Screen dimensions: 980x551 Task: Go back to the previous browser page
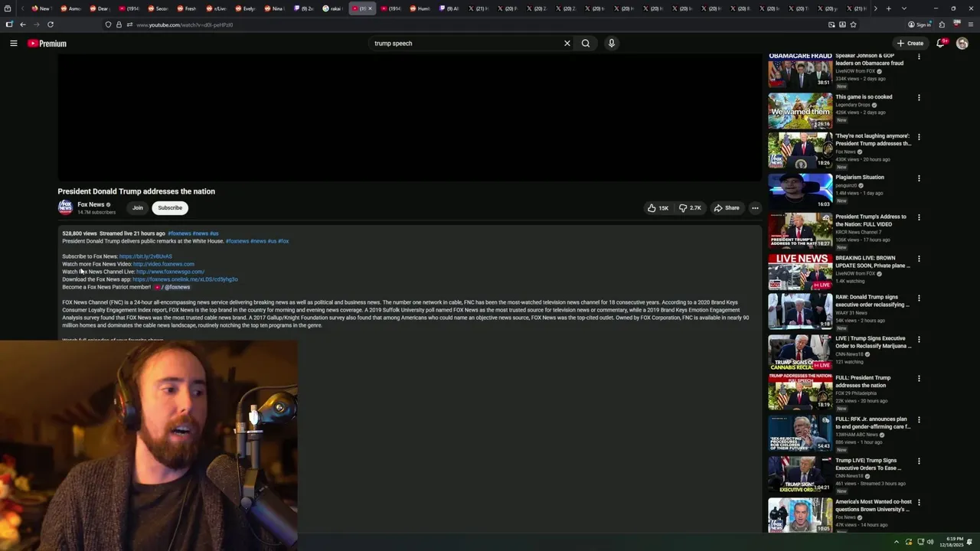point(23,24)
